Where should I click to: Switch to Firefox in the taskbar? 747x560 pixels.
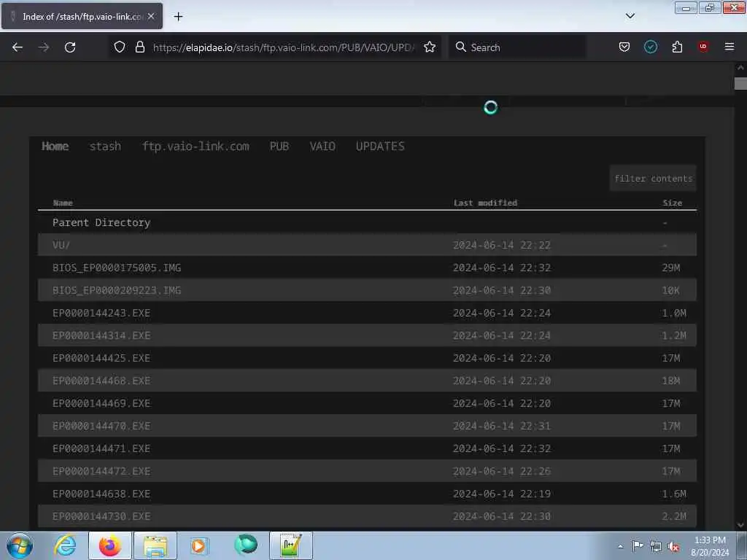110,545
